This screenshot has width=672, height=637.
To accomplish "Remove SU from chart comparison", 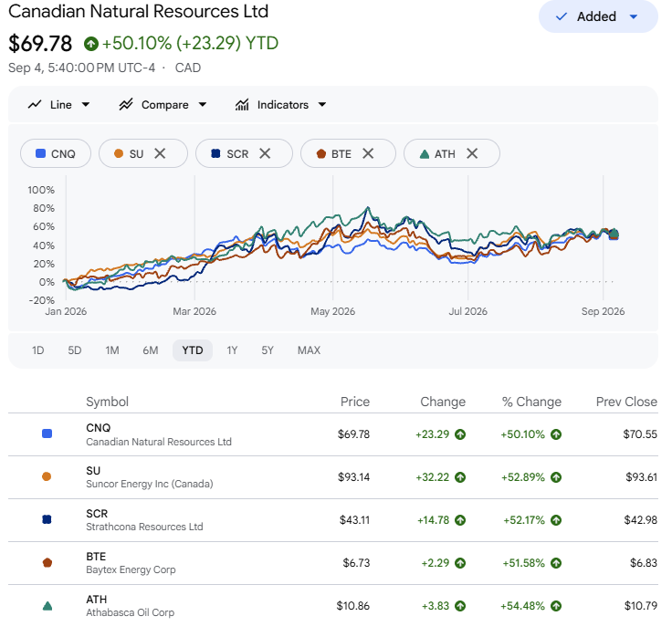I will (x=160, y=153).
